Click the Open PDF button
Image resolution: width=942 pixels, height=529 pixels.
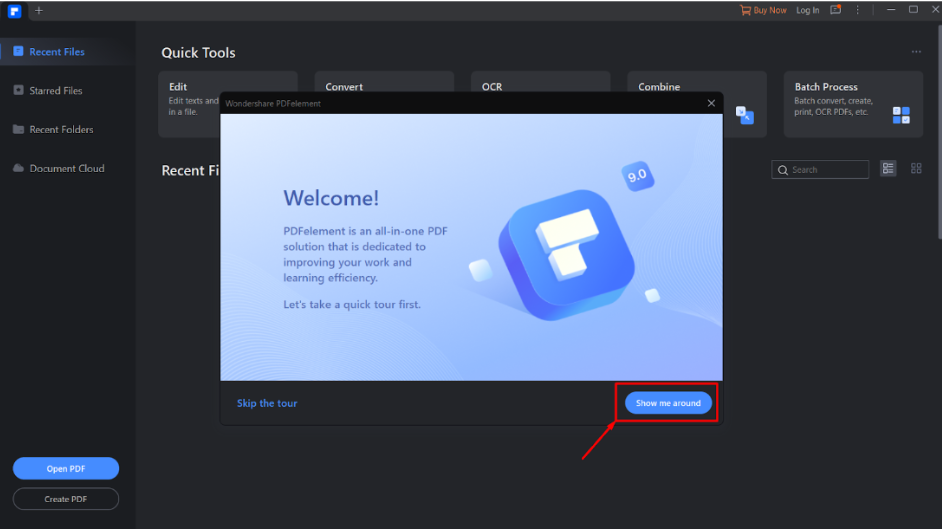pyautogui.click(x=65, y=468)
